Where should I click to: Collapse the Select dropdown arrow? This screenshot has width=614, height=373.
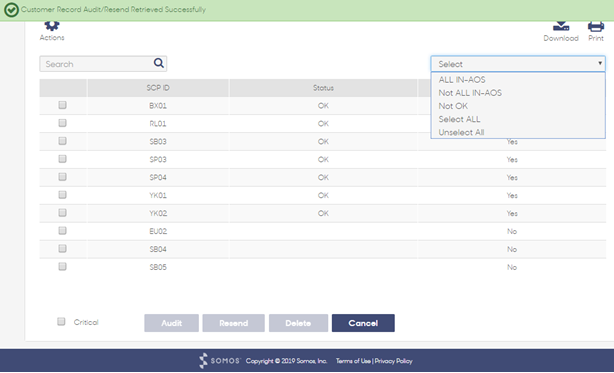point(600,63)
